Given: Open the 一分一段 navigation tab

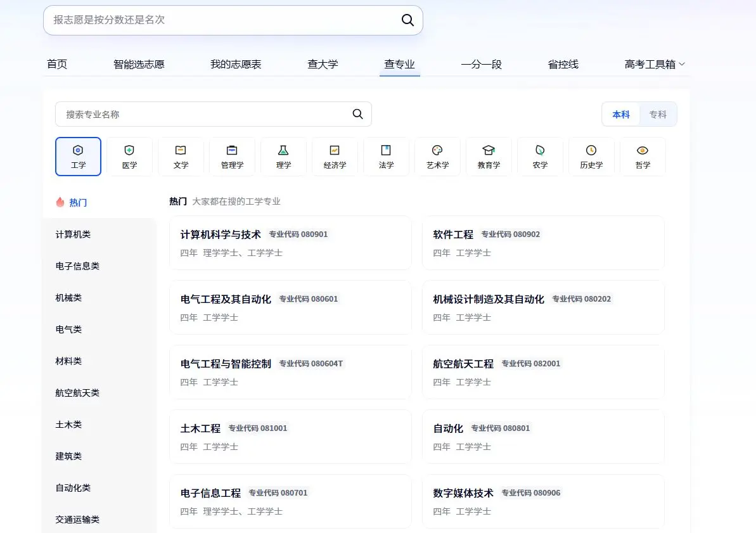Looking at the screenshot, I should pos(481,64).
